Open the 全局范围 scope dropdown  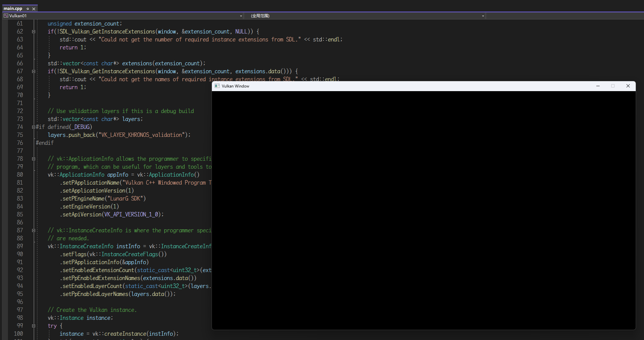click(x=483, y=16)
